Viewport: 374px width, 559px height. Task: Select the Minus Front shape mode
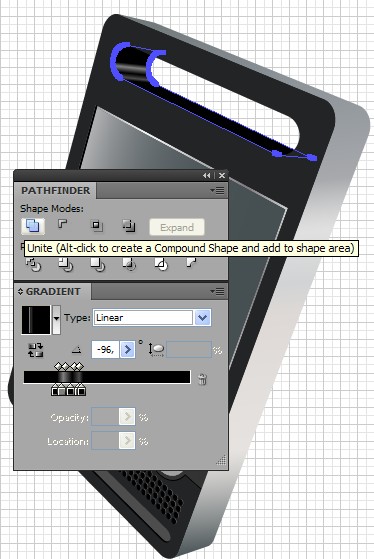[x=63, y=225]
